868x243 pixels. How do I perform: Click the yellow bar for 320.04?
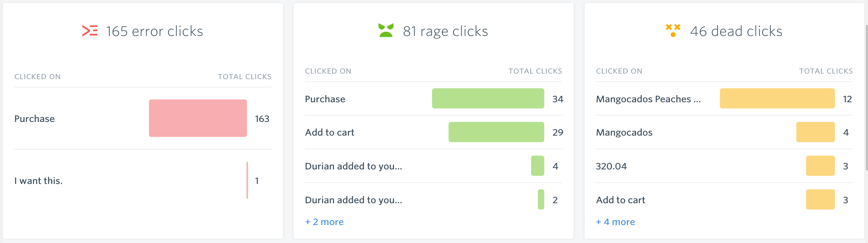pos(820,166)
